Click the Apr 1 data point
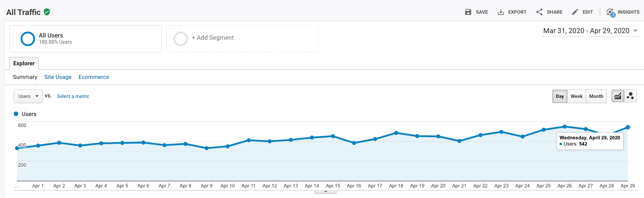The image size is (644, 198). pyautogui.click(x=38, y=146)
